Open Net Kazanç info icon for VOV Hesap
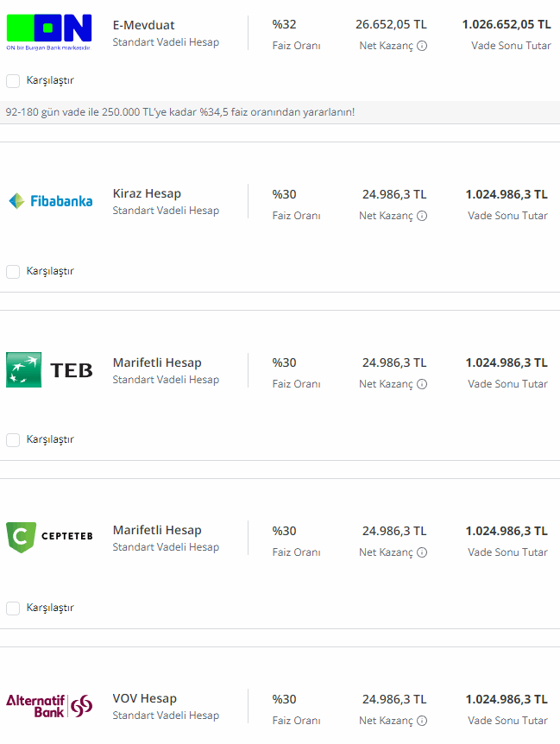 pyautogui.click(x=422, y=721)
